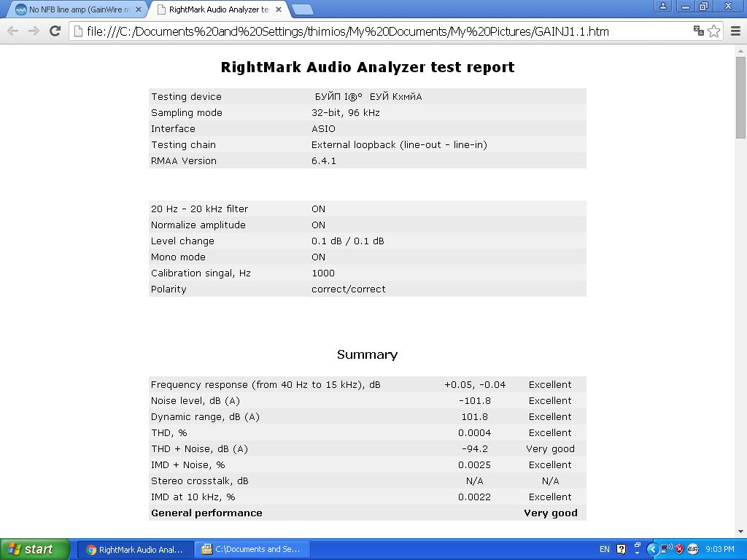The image size is (747, 560).
Task: Click the '20 Hz - 20 kHz filter' label
Action: pos(199,209)
